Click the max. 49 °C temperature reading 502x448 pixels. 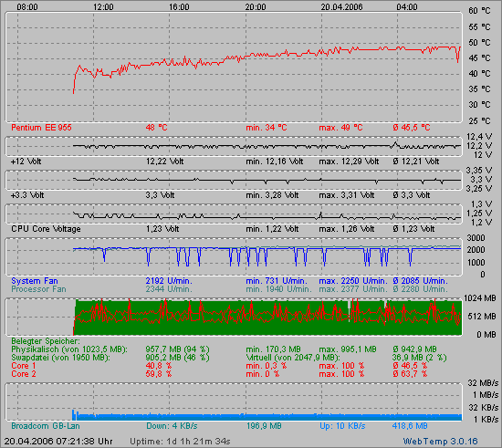point(340,128)
